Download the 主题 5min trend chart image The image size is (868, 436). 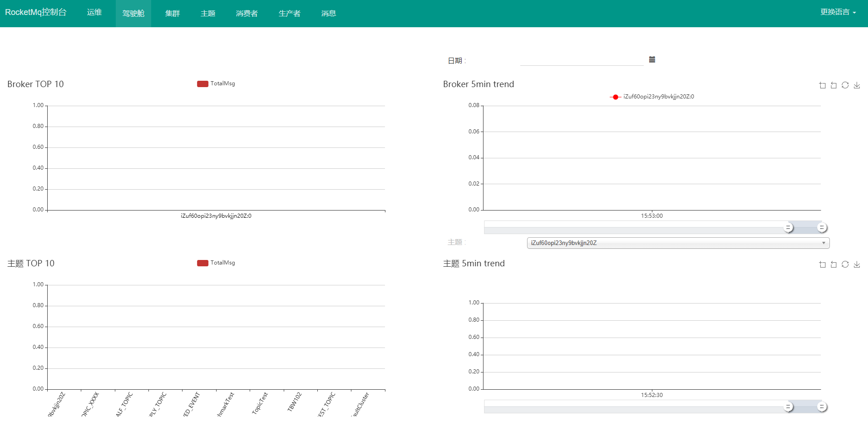pyautogui.click(x=857, y=265)
